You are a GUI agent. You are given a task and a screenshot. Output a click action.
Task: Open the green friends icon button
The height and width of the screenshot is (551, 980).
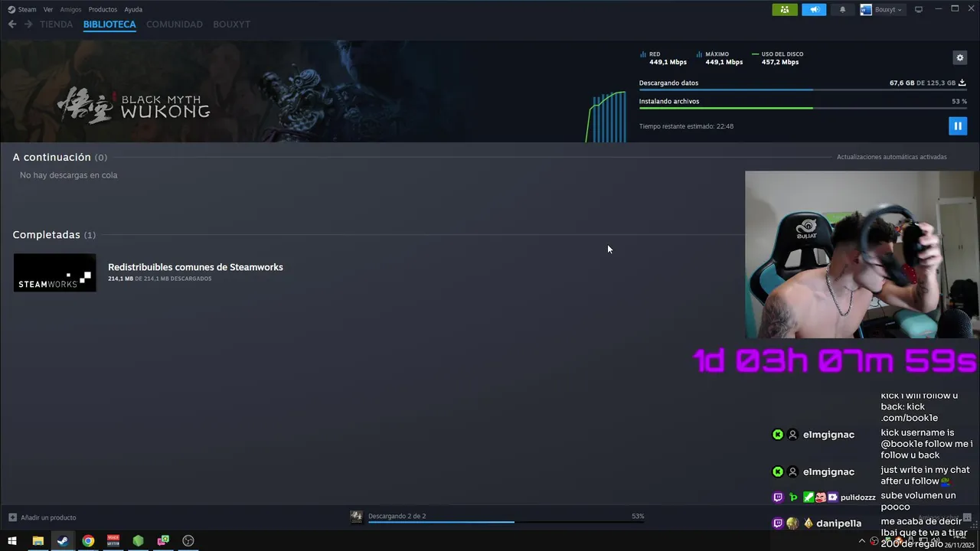tap(785, 9)
